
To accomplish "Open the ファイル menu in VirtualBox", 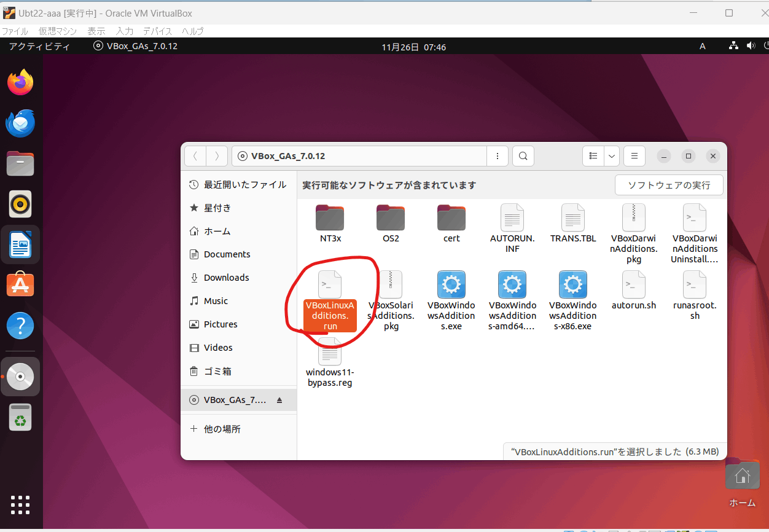I will click(15, 31).
